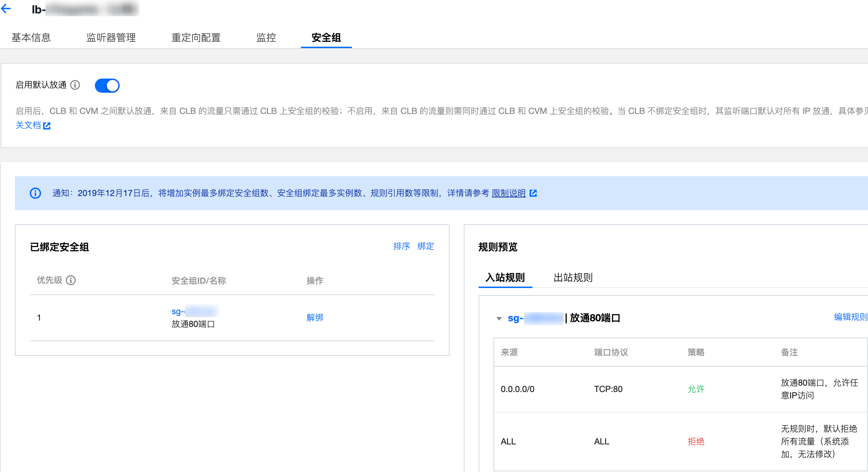Image resolution: width=868 pixels, height=472 pixels.
Task: Click the 绑定 link
Action: 426,246
